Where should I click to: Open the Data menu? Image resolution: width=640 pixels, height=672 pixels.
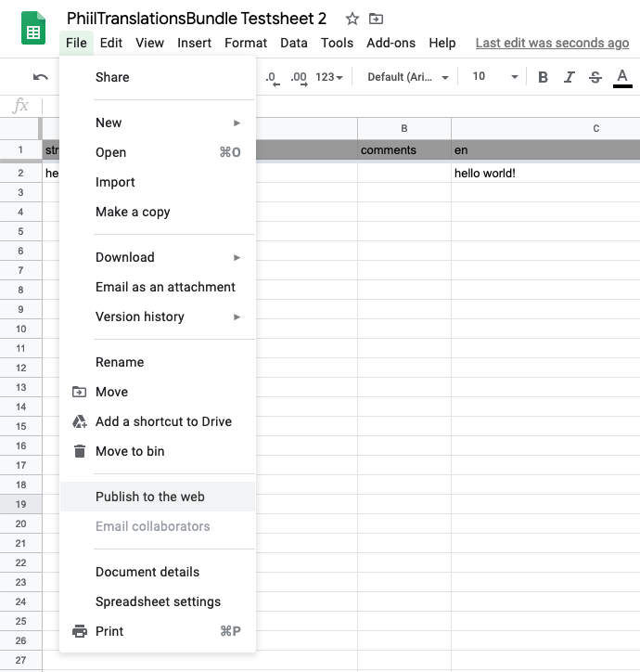(x=293, y=43)
